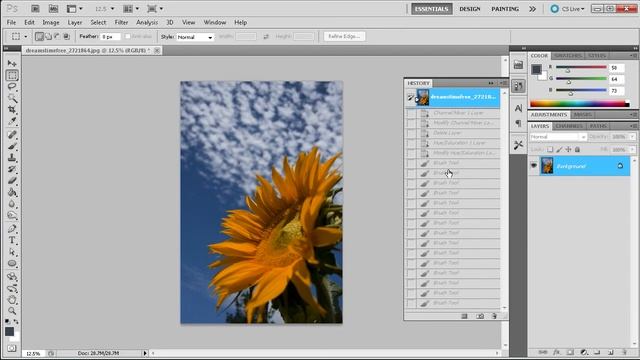Set history brush source on Delete Layer state
The height and width of the screenshot is (360, 640).
click(x=410, y=133)
